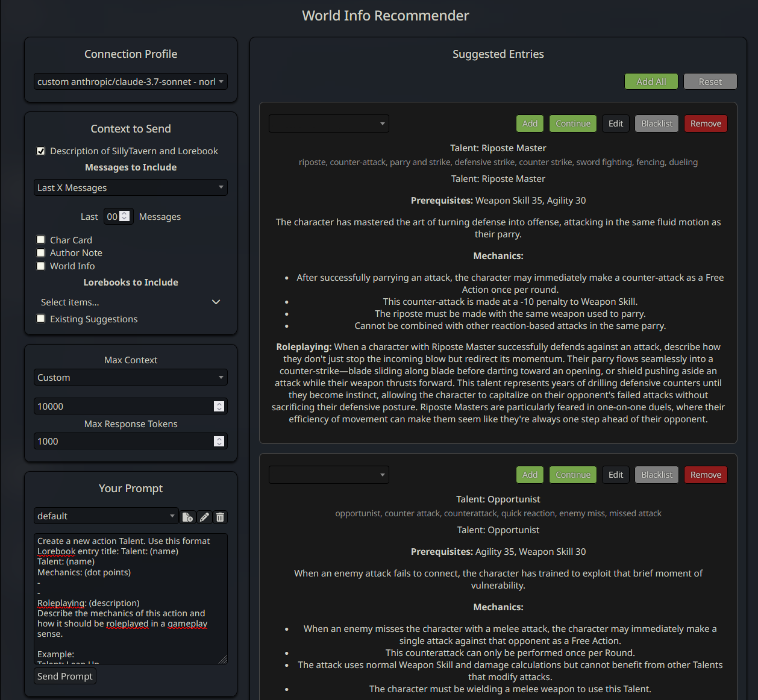Click inside the Your Prompt text area
Viewport: 758px width, 700px height.
[x=131, y=599]
